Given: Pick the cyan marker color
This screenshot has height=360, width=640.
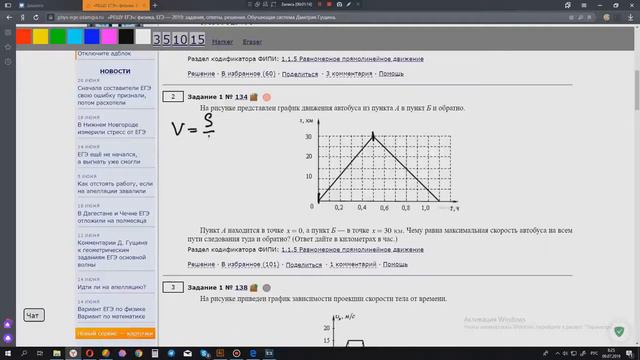Looking at the screenshot, I should (75, 37).
